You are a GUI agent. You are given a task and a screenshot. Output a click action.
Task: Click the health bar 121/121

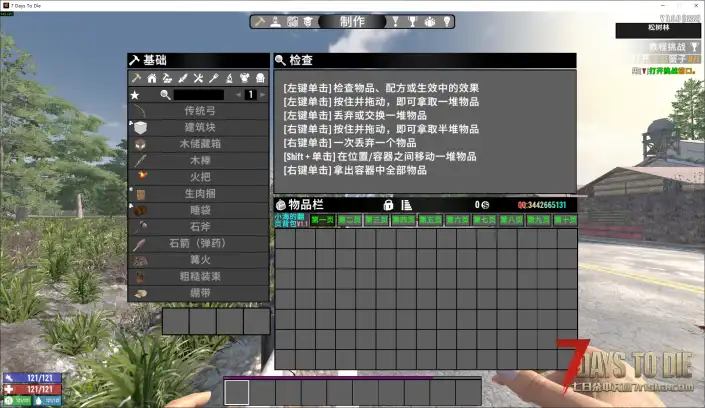coord(32,389)
